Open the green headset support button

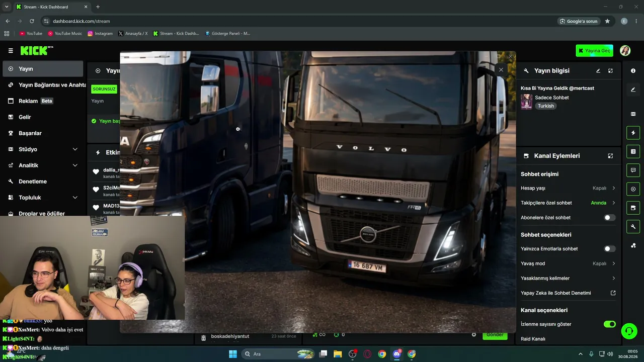pyautogui.click(x=629, y=331)
